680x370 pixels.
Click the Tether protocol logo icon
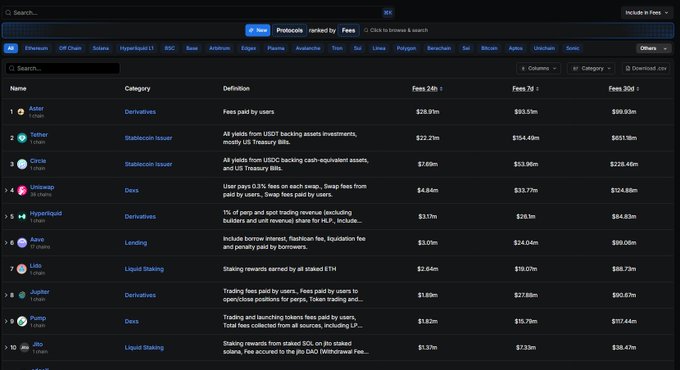coord(22,138)
